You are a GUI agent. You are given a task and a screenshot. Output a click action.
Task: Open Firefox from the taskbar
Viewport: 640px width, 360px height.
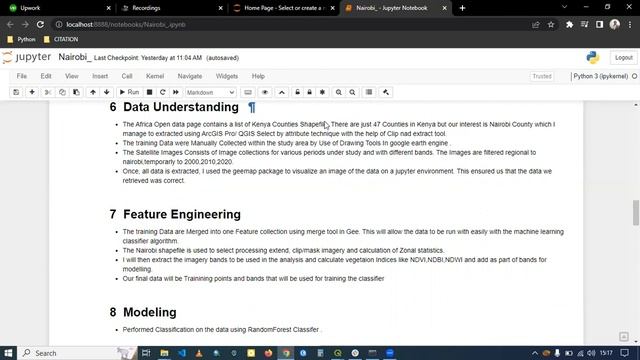(268, 353)
